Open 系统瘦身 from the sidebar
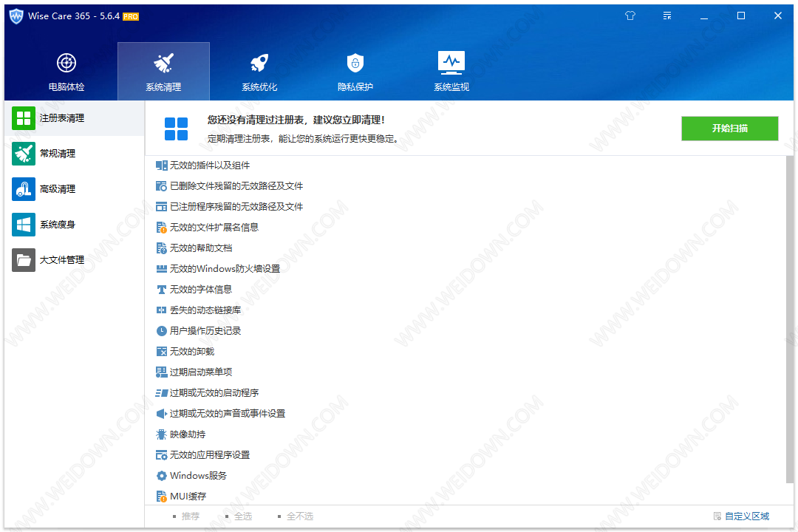 [x=57, y=225]
